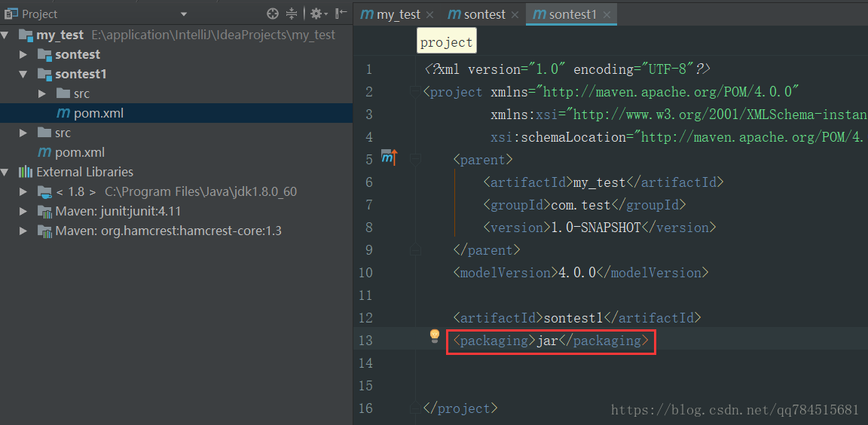Click line number 13 in the gutter

pos(365,341)
